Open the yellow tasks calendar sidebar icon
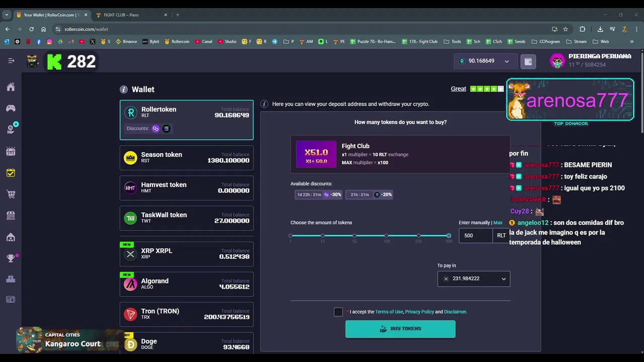Image resolution: width=644 pixels, height=362 pixels. [x=11, y=173]
